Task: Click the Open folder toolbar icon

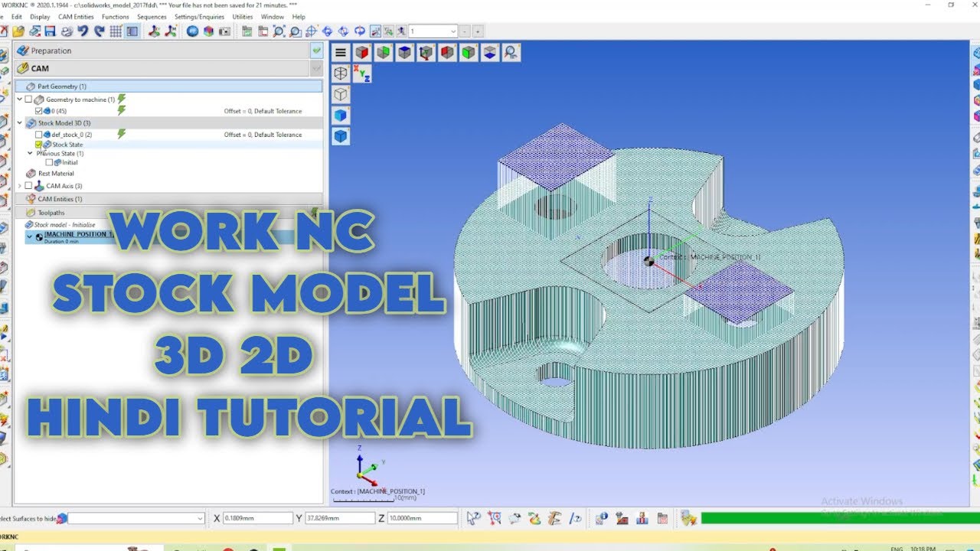Action: 18,31
